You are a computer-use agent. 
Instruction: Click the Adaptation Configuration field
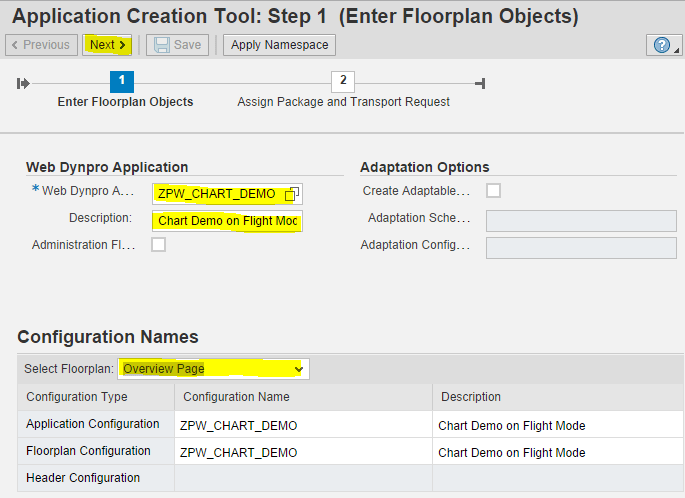(x=581, y=248)
